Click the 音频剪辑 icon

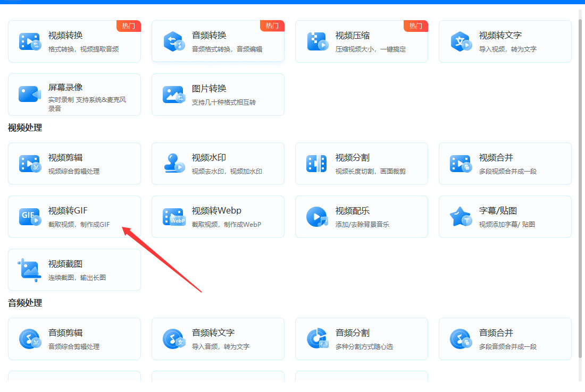[30, 339]
